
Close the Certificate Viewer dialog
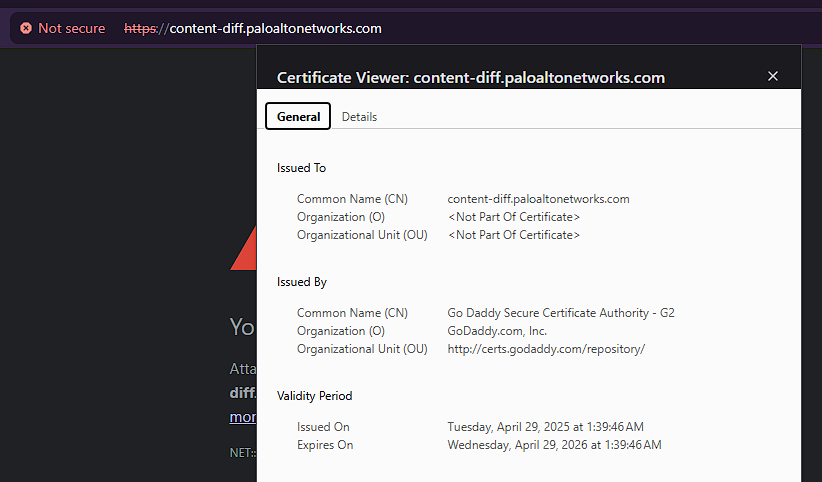click(773, 76)
